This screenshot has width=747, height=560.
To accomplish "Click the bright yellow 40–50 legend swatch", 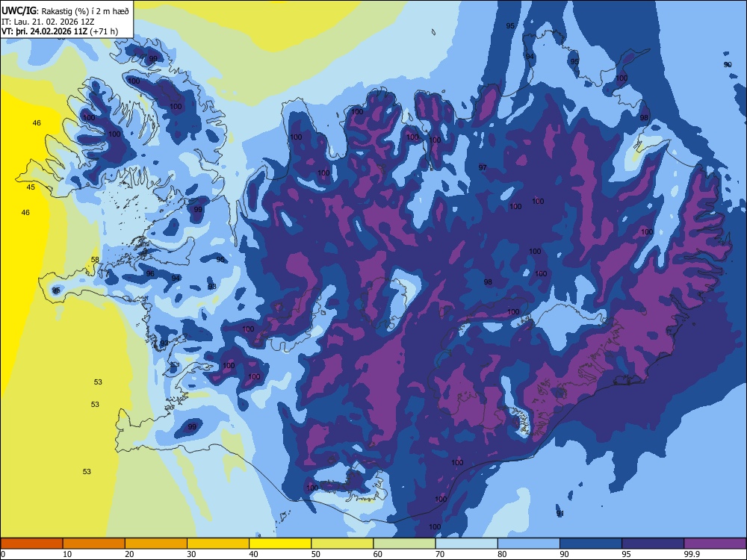I will point(280,544).
